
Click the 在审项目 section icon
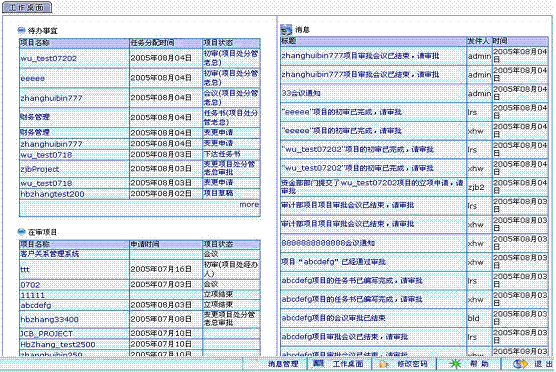point(21,232)
